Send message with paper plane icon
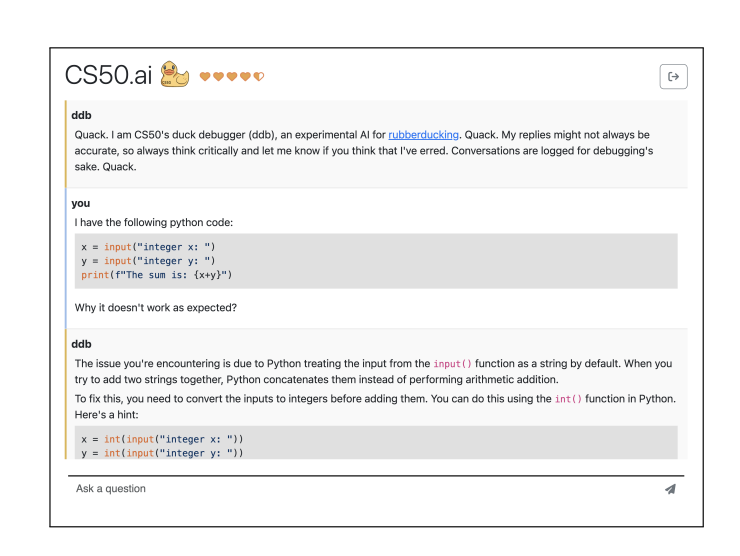740x556 pixels. [x=669, y=489]
